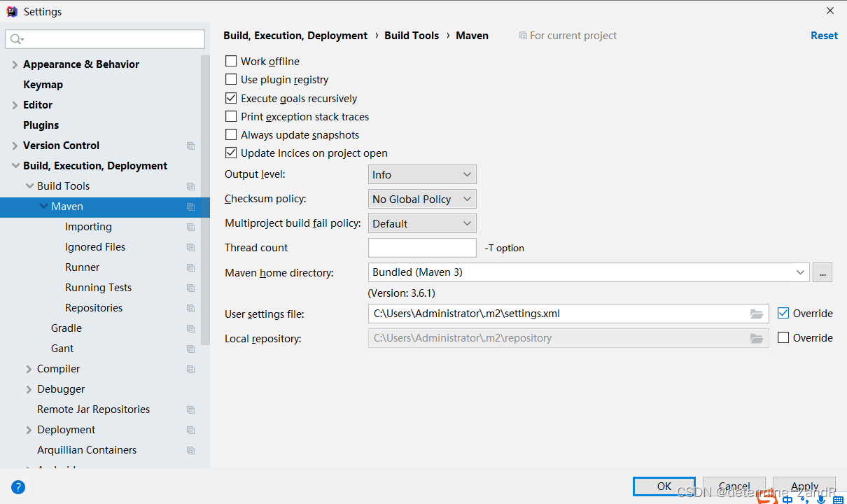
Task: Click browse button for Maven home
Action: click(x=822, y=272)
